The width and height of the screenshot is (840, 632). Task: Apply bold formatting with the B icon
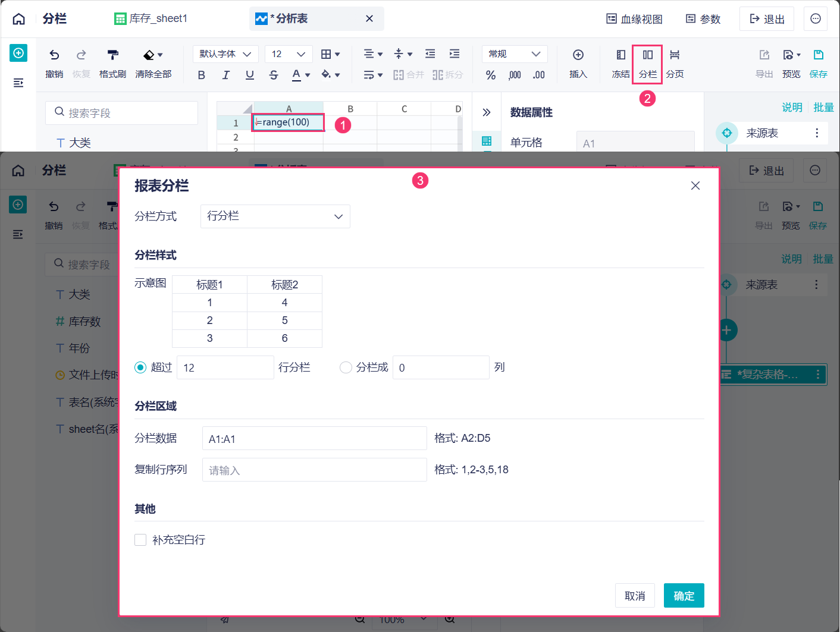pos(202,75)
